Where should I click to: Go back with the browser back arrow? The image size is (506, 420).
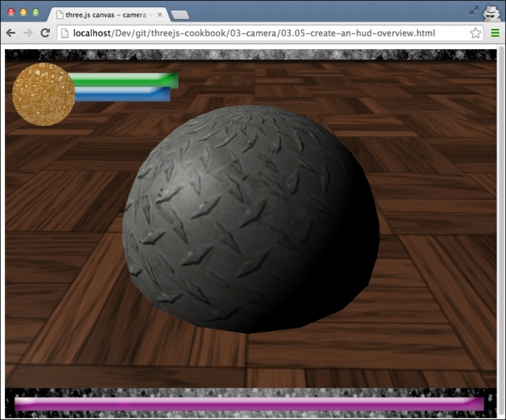click(x=10, y=33)
